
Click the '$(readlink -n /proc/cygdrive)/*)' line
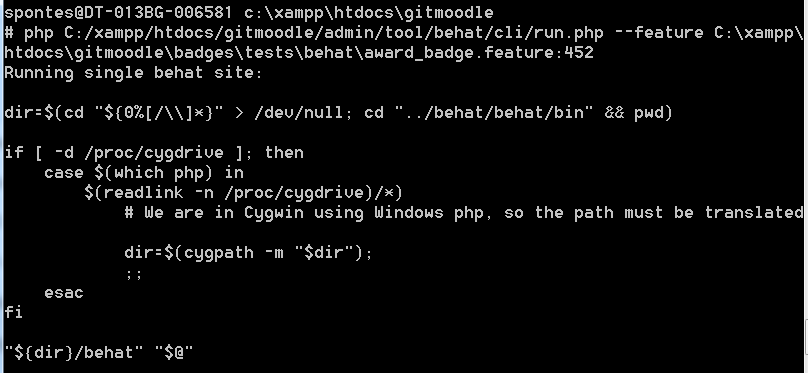coord(243,193)
